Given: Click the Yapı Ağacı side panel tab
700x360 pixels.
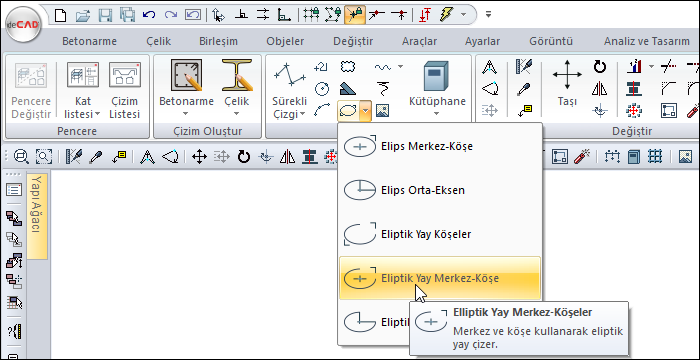Looking at the screenshot, I should point(37,216).
